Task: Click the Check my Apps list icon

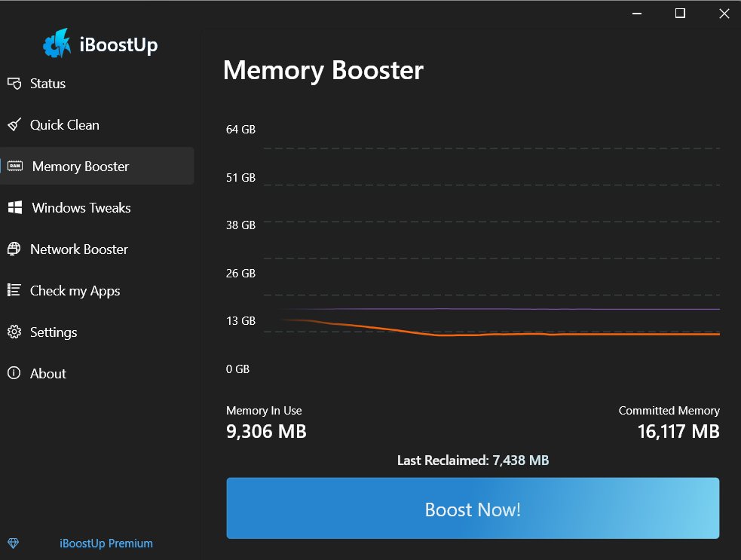Action: 14,290
